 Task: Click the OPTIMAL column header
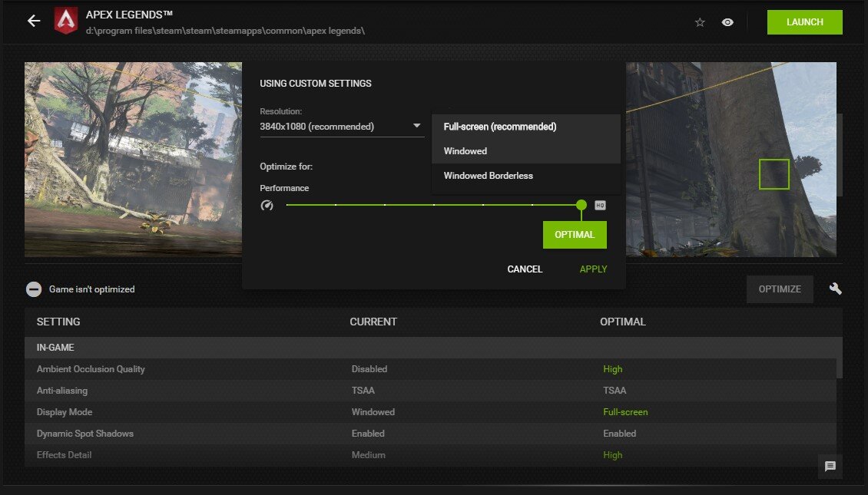tap(623, 322)
